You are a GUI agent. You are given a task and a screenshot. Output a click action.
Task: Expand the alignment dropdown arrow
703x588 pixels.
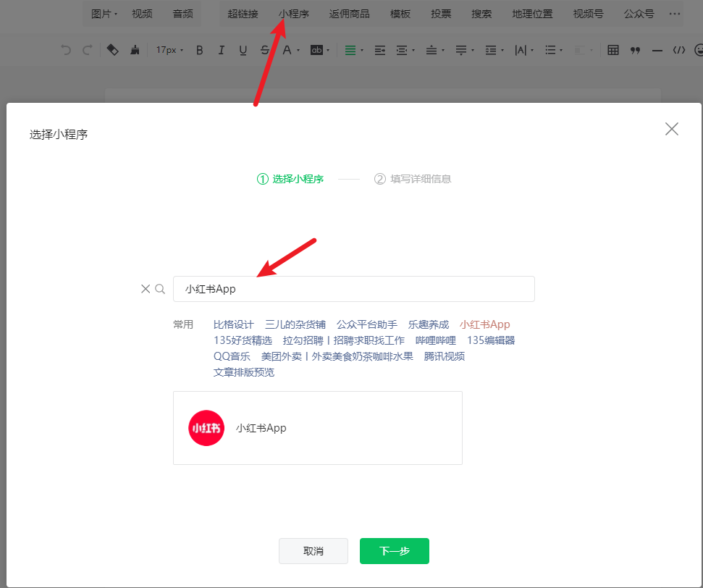tap(362, 50)
